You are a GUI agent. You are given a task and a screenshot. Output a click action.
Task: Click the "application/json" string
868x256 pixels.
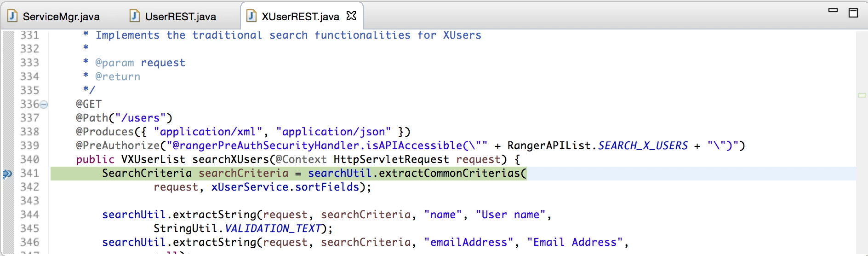point(333,132)
